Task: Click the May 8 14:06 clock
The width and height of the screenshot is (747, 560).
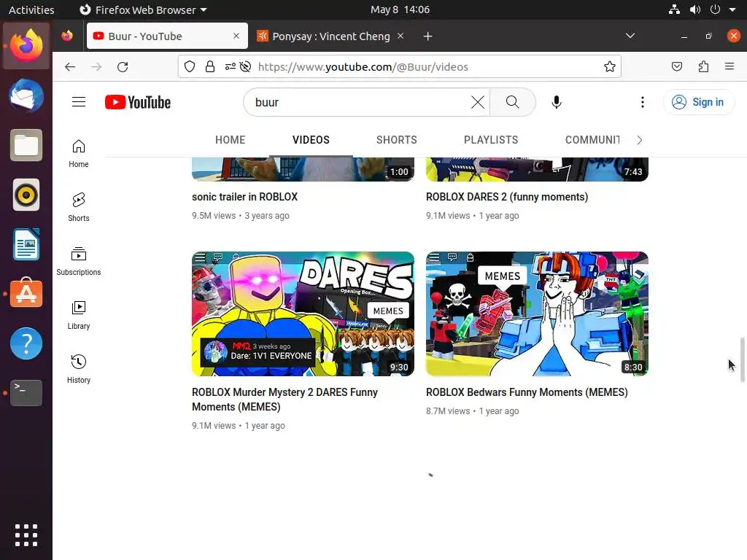Action: 400,9
